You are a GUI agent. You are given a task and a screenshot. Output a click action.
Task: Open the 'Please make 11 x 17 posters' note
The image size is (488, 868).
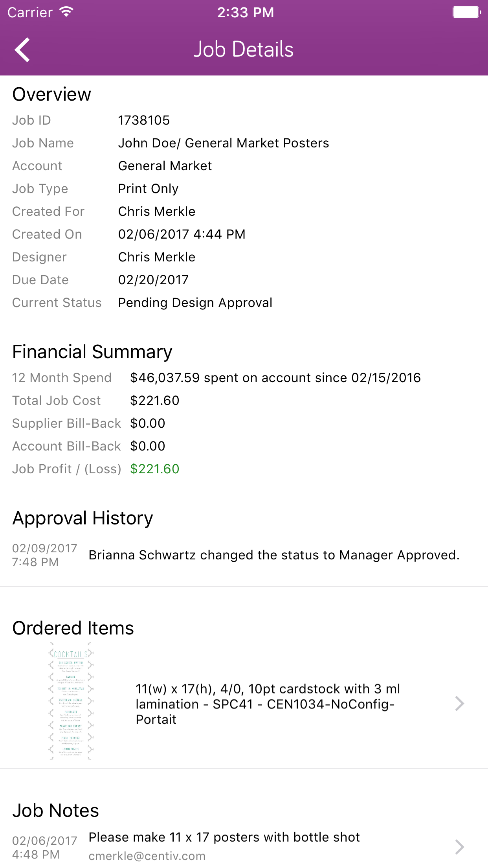pos(224,837)
